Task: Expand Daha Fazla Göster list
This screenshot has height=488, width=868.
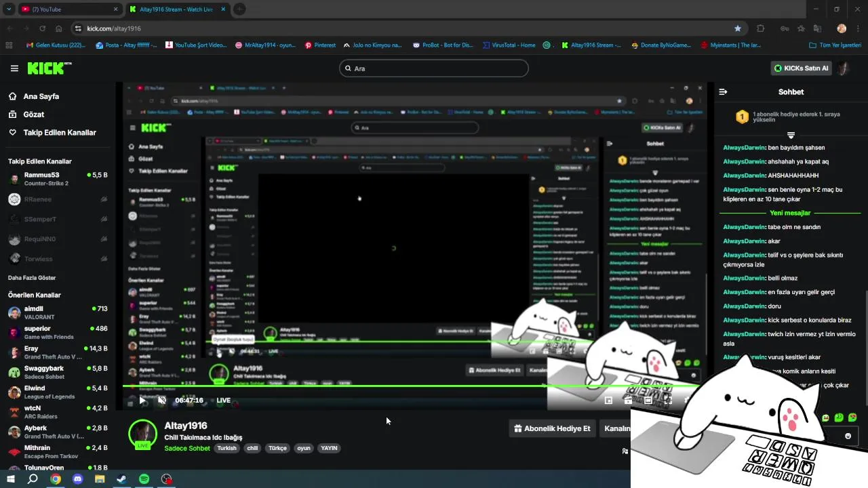Action: (x=32, y=278)
